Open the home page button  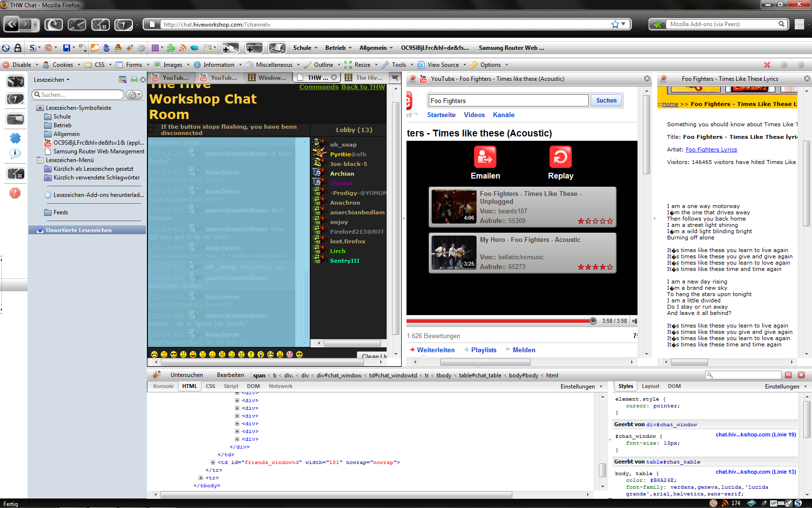(100, 24)
